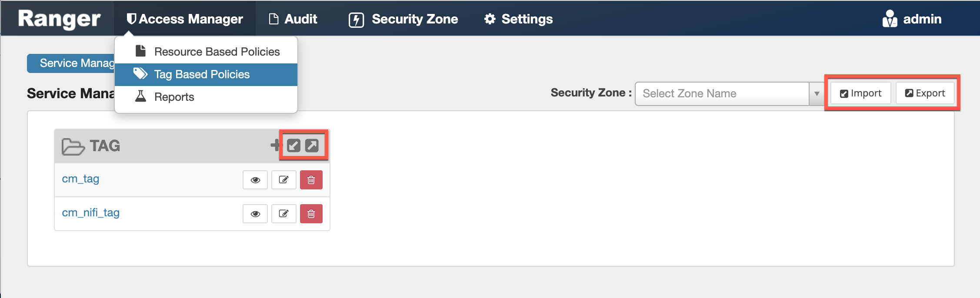View cm_tag service details via eye icon
This screenshot has height=298, width=980.
pyautogui.click(x=255, y=180)
